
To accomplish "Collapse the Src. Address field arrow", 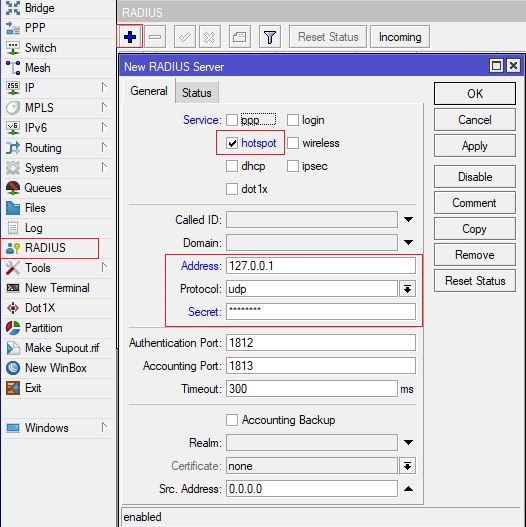I will (408, 489).
